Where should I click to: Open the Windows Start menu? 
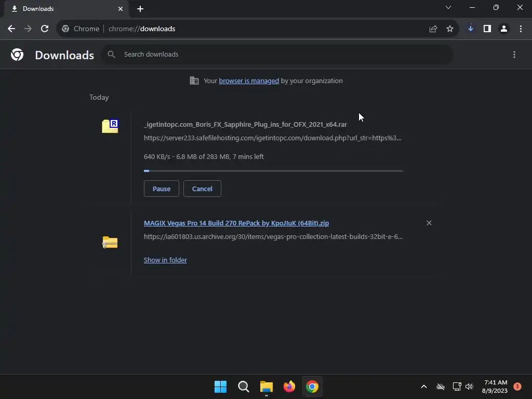220,387
